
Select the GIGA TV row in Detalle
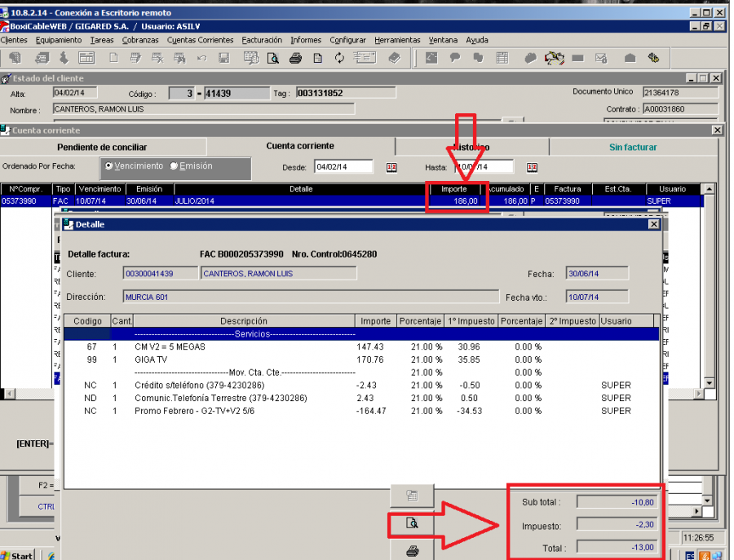point(152,359)
